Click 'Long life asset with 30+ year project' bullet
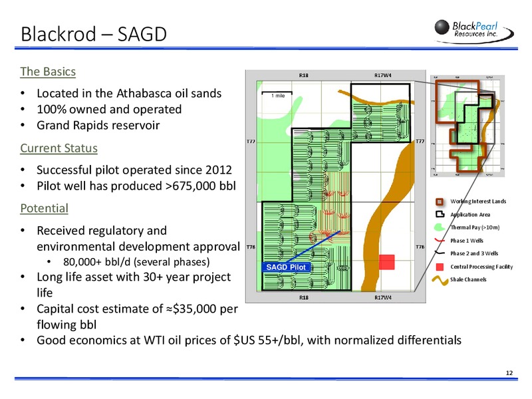 [x=134, y=277]
